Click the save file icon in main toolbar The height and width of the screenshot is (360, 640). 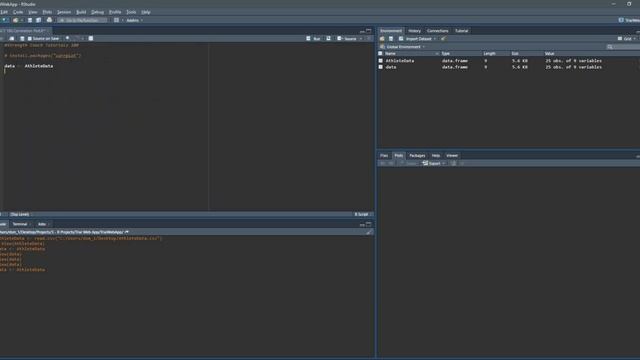(x=30, y=20)
